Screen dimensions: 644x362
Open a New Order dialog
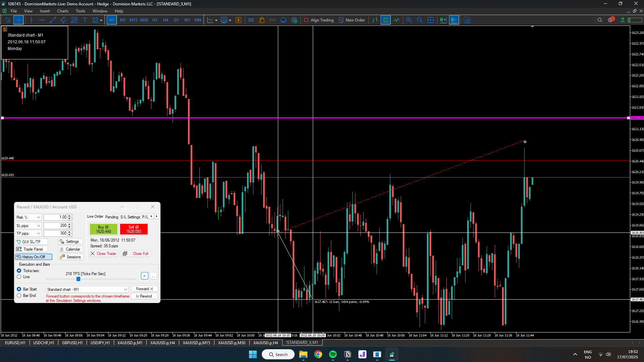pyautogui.click(x=352, y=20)
